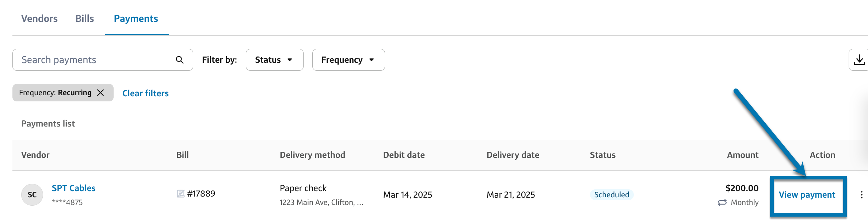Screen dimensions: 868x221
Task: Click the Vendor column header
Action: tap(35, 155)
